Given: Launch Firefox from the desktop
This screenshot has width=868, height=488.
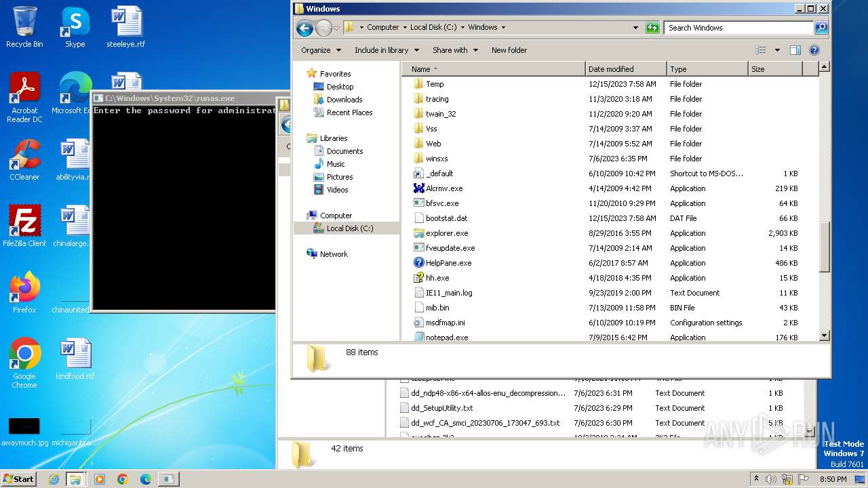Looking at the screenshot, I should click(24, 293).
